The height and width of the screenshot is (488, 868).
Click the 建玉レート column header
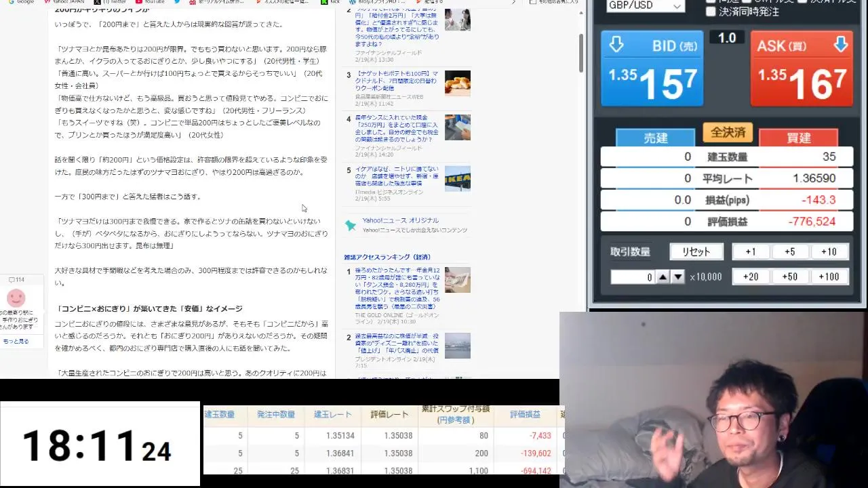coord(332,415)
